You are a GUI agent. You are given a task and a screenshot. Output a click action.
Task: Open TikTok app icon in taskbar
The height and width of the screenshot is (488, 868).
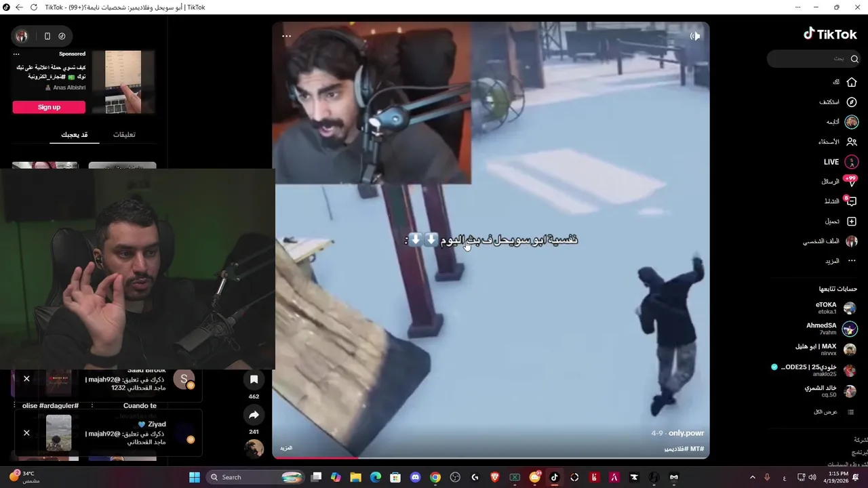[x=554, y=477]
